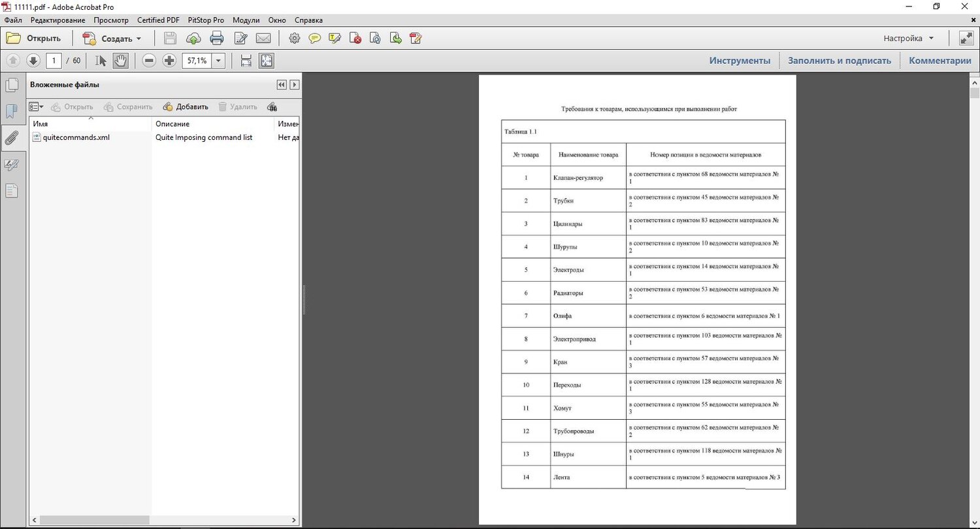
Task: Toggle the attachments paperclip panel
Action: point(12,138)
